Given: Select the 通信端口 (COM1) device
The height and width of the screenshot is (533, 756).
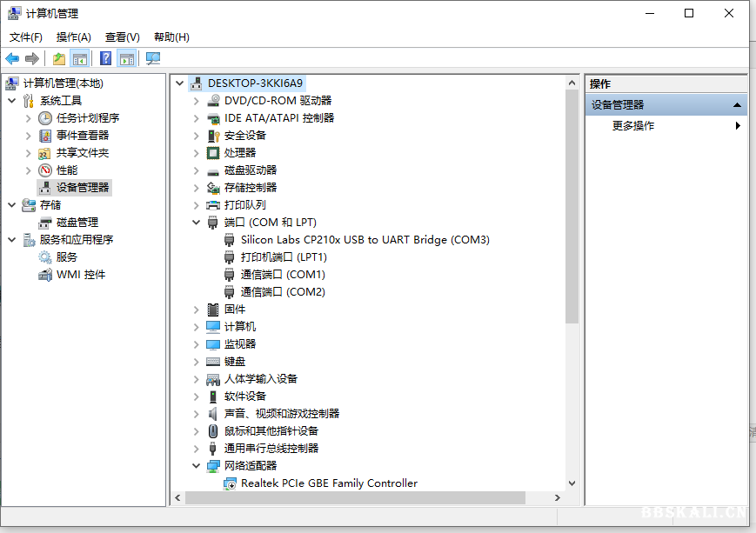Looking at the screenshot, I should (x=282, y=274).
